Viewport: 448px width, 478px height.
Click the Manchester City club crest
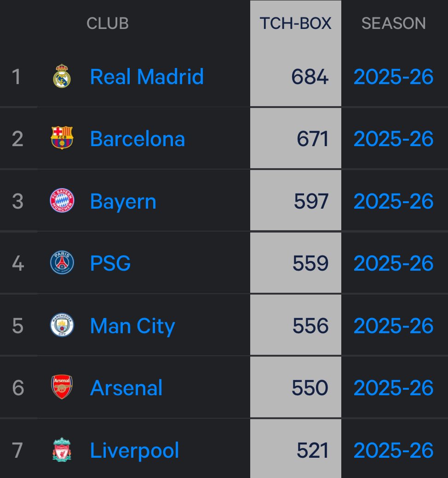coord(62,325)
